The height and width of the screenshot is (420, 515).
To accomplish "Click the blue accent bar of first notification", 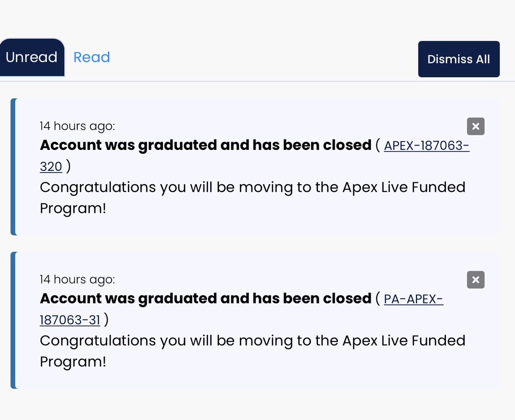I will tap(13, 167).
